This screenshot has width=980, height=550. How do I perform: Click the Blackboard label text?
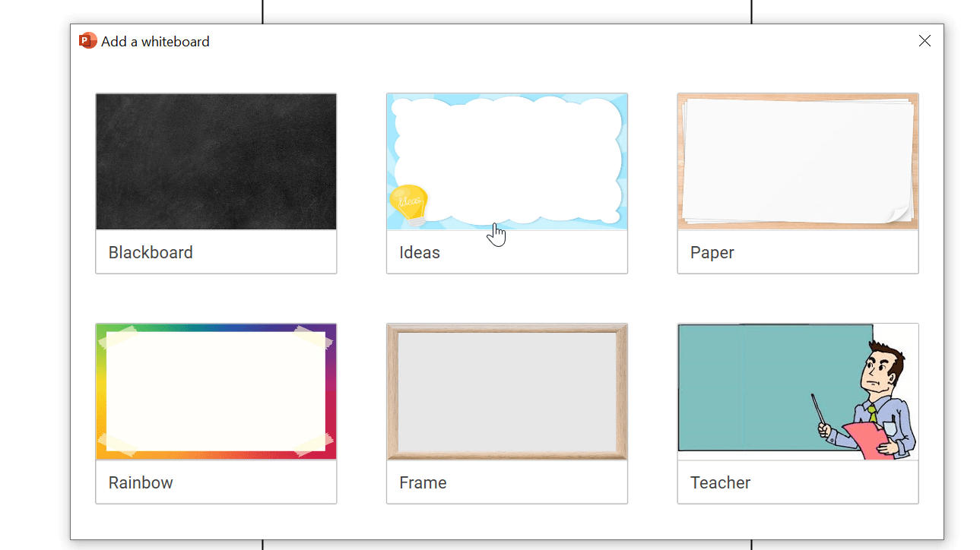click(151, 251)
